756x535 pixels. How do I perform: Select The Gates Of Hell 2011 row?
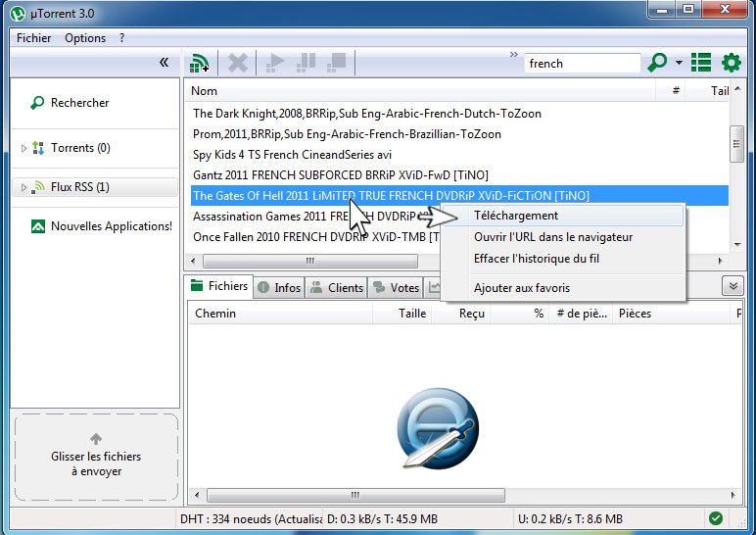(459, 196)
